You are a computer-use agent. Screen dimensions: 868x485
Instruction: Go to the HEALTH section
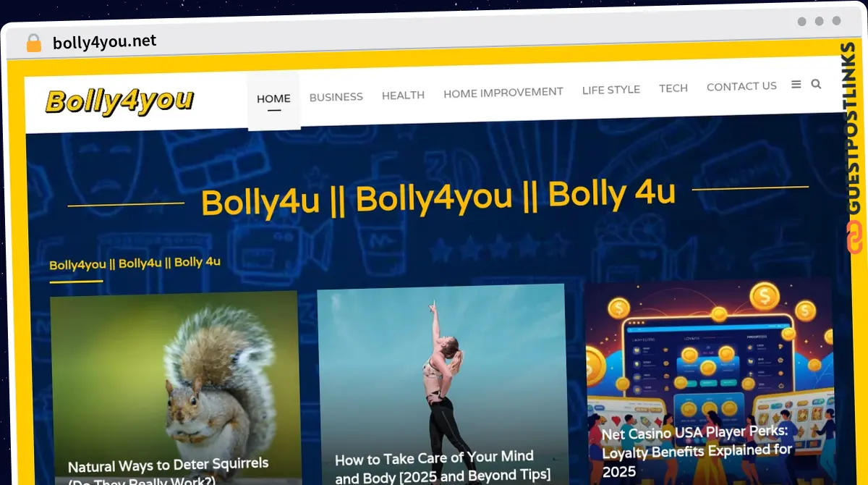tap(403, 95)
